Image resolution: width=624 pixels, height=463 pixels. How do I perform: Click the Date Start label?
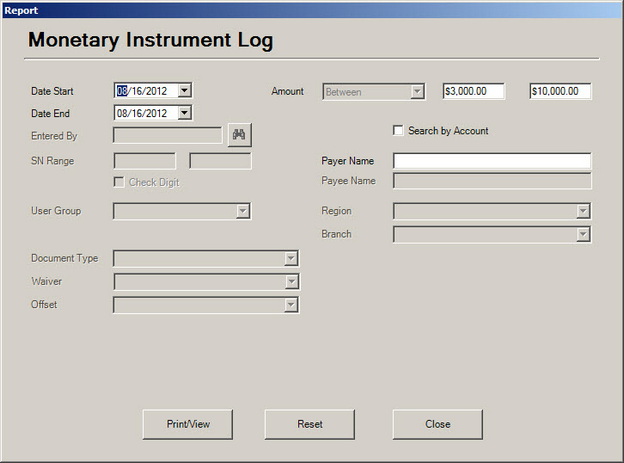[52, 91]
